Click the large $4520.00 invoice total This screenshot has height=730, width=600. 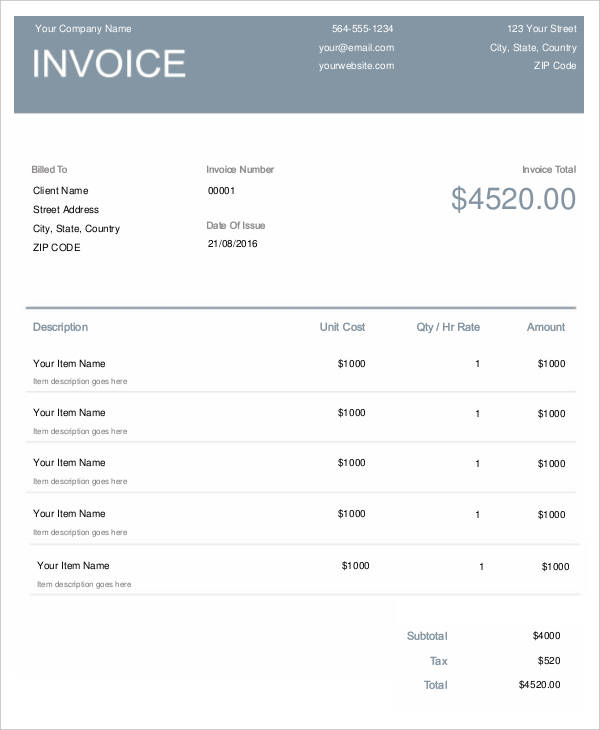(513, 199)
